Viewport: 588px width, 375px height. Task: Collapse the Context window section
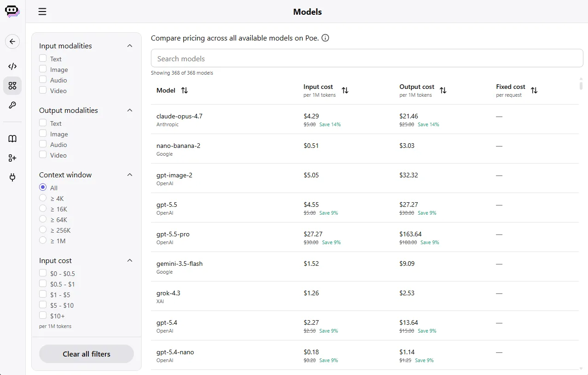coord(130,175)
